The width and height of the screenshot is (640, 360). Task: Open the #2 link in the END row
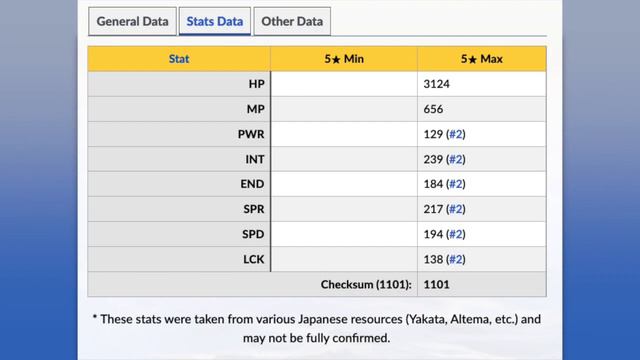(456, 184)
